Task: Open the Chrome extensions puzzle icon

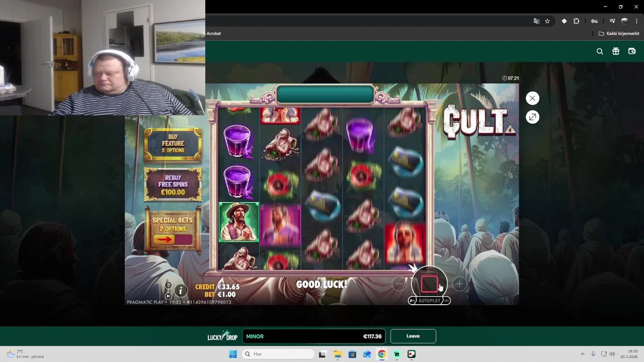Action: pyautogui.click(x=577, y=21)
